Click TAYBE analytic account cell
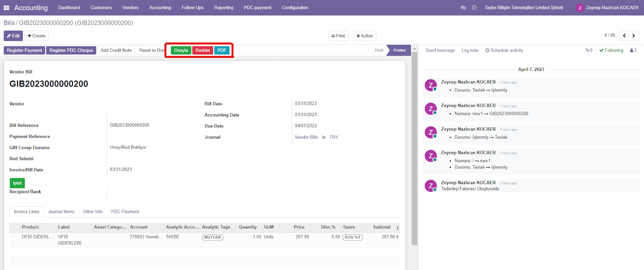The height and width of the screenshot is (270, 644). [x=173, y=237]
